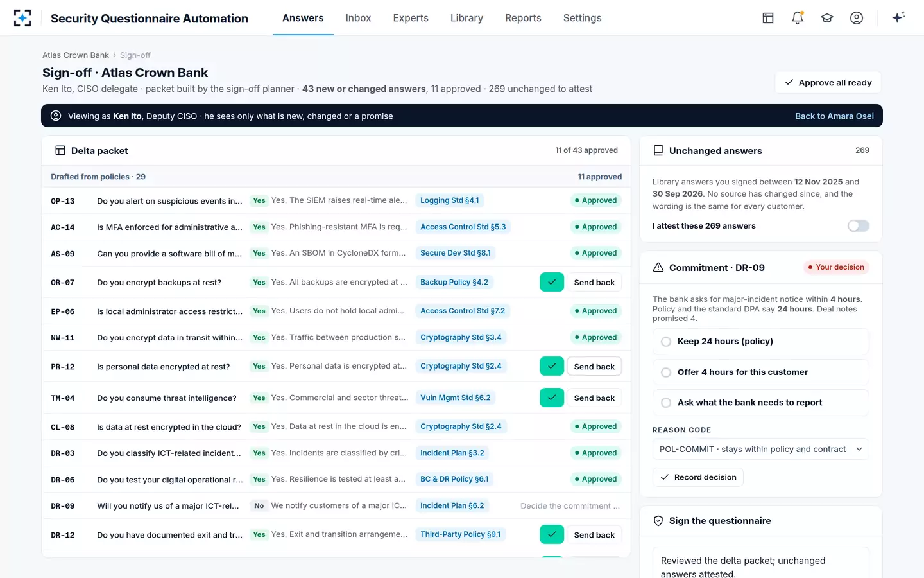The width and height of the screenshot is (924, 578).
Task: Click the viewing-as person icon in banner
Action: tap(56, 116)
